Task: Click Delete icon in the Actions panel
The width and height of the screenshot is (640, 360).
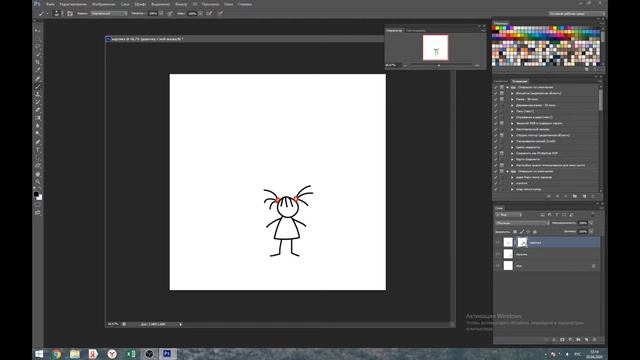Action: coord(593,196)
